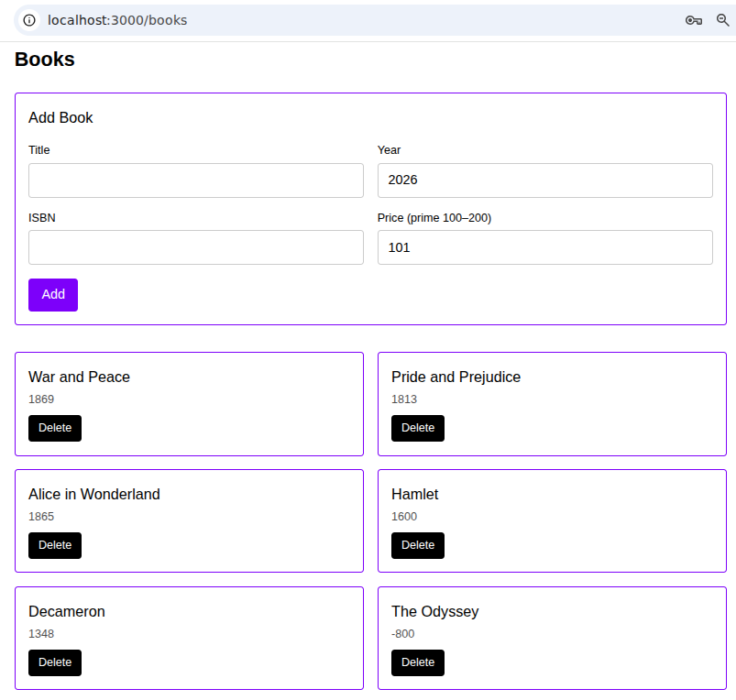Image resolution: width=736 pixels, height=700 pixels.
Task: Click the War and Peace title text
Action: click(x=79, y=377)
